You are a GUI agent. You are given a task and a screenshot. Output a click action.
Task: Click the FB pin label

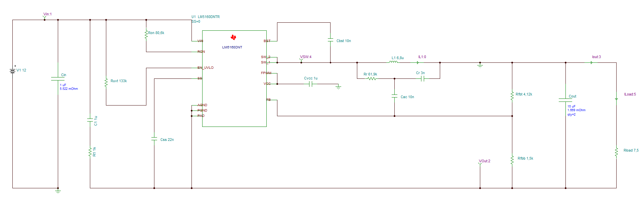268,100
